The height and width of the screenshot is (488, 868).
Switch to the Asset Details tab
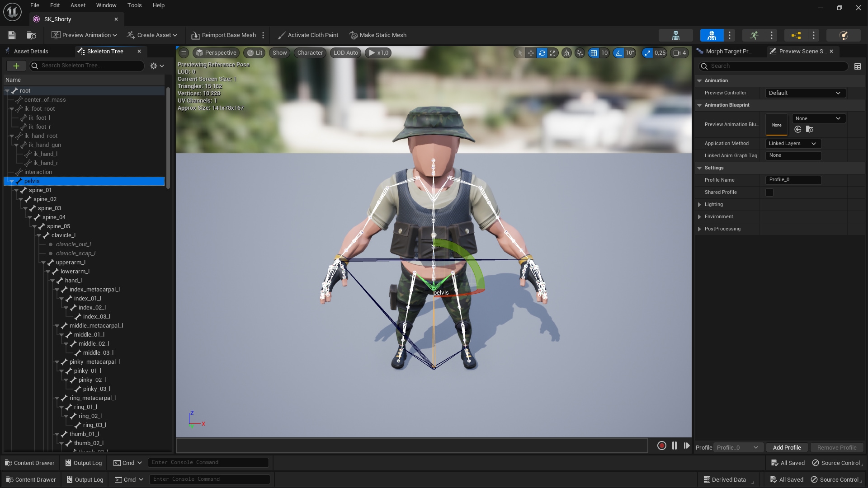31,52
